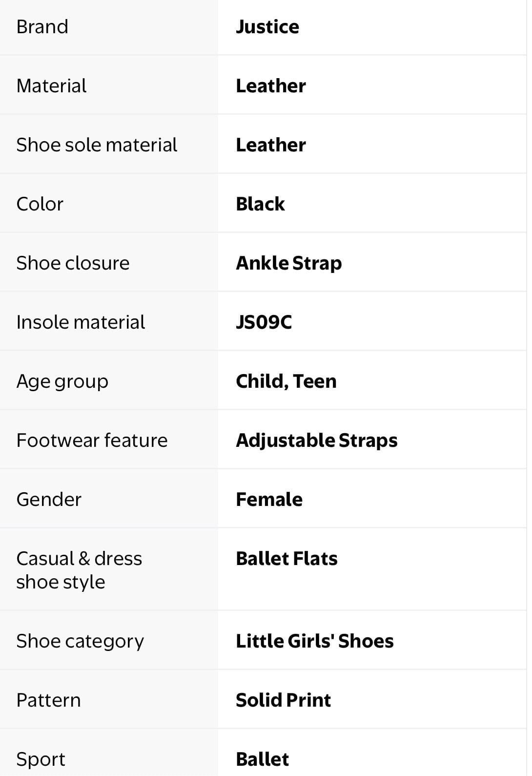This screenshot has width=532, height=776.
Task: Select the Sport label cell
Action: point(108,753)
